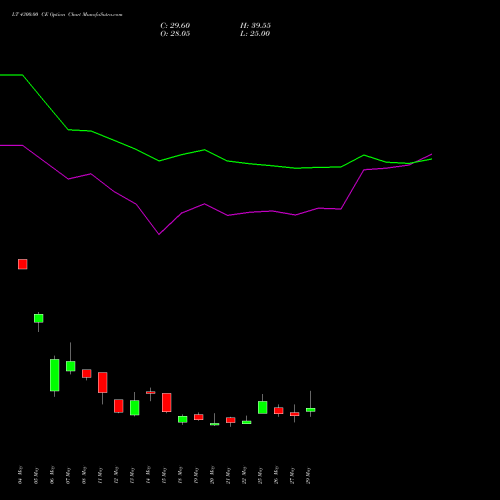Select the green candlestick for 18 May
Image resolution: width=500 pixels, height=500 pixels.
183,419
